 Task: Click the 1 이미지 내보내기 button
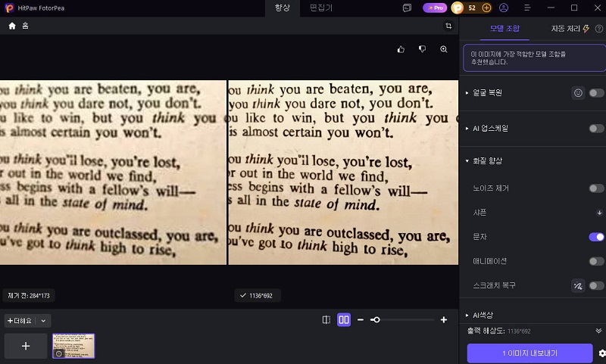(529, 353)
